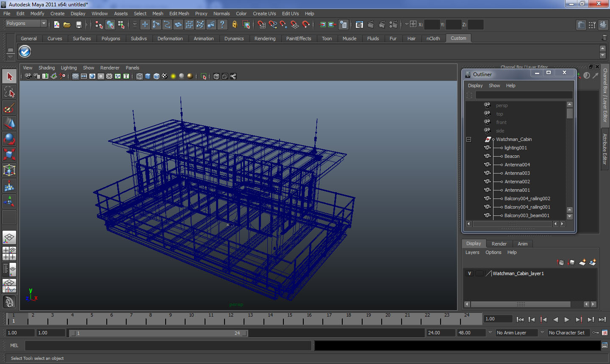Switch to the Polygons shelf tab
Screen dimensions: 610x364
111,39
